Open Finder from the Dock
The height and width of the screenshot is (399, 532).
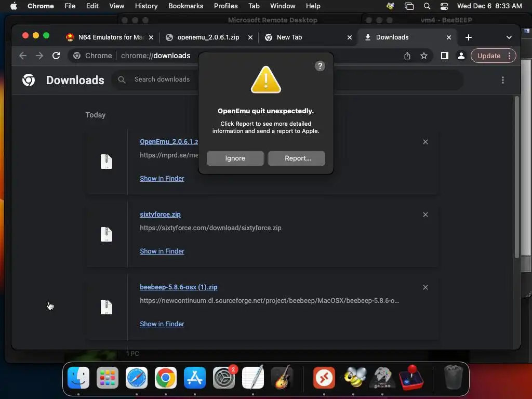point(78,378)
